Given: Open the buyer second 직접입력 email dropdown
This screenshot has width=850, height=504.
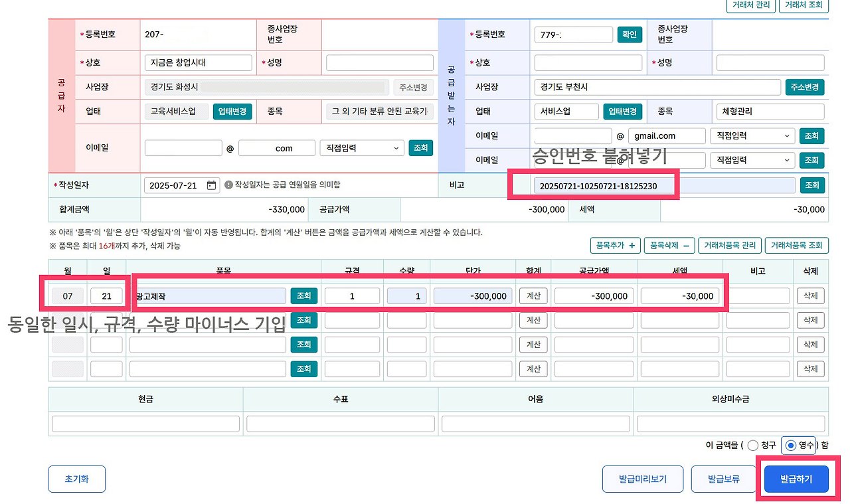Looking at the screenshot, I should tap(752, 160).
